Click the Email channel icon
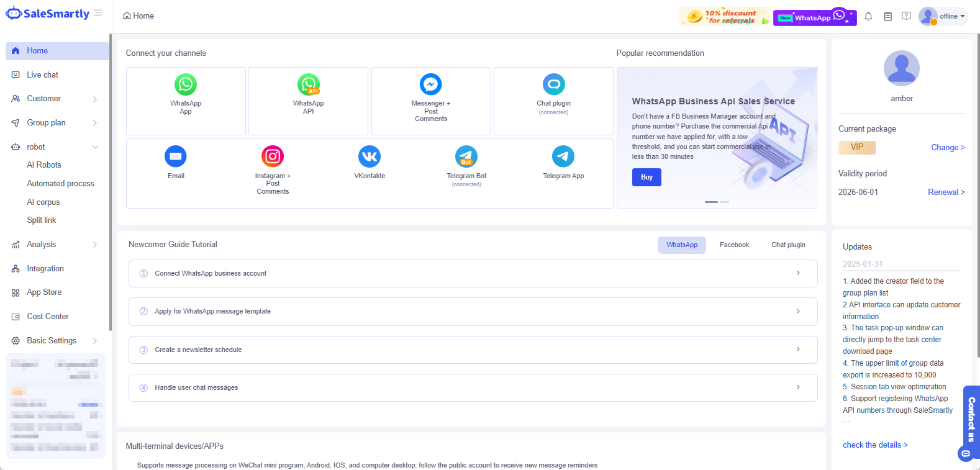Image resolution: width=980 pixels, height=470 pixels. tap(176, 156)
